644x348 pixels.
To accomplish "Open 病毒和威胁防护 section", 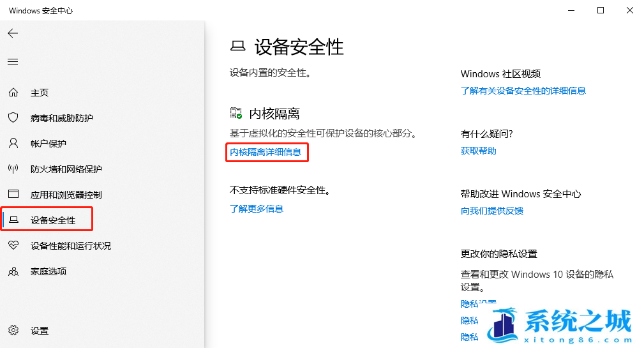I will (62, 118).
